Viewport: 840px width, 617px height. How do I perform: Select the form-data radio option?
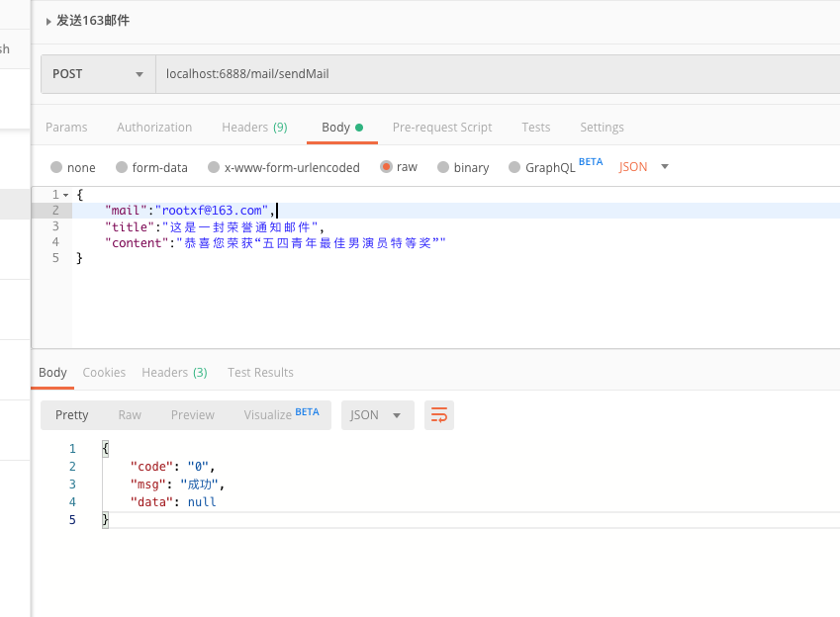[x=122, y=167]
